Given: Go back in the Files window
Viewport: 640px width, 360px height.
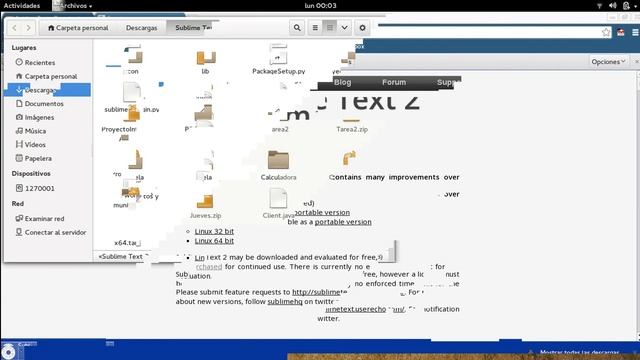Looking at the screenshot, I should [15, 28].
